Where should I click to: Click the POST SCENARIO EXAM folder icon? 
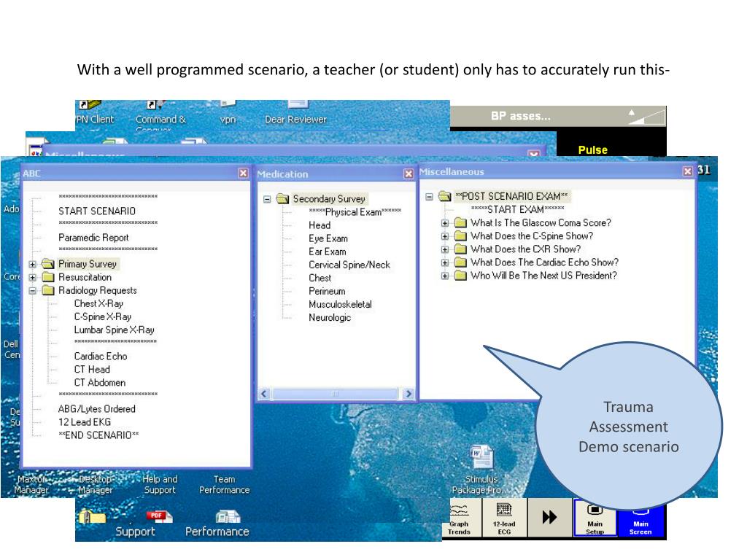pyautogui.click(x=444, y=196)
